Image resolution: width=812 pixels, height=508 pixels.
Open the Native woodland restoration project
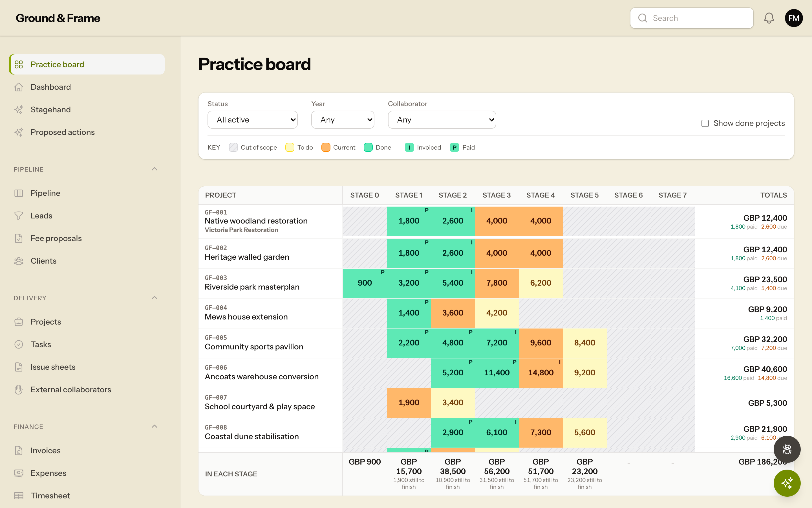coord(256,221)
